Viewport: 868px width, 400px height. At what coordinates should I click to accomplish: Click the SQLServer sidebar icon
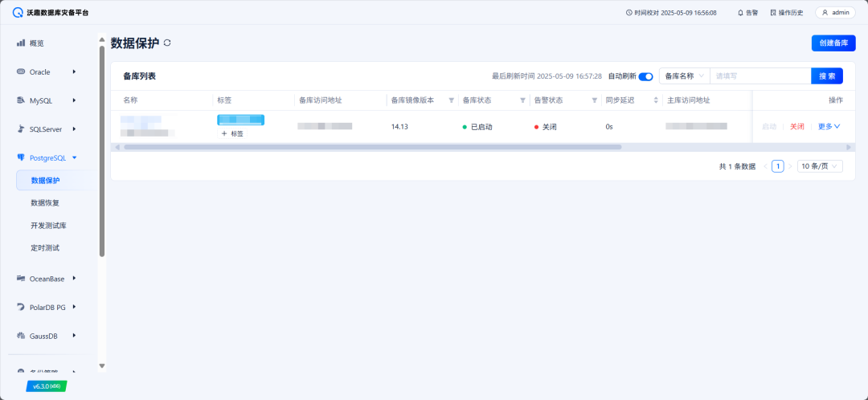[x=21, y=129]
